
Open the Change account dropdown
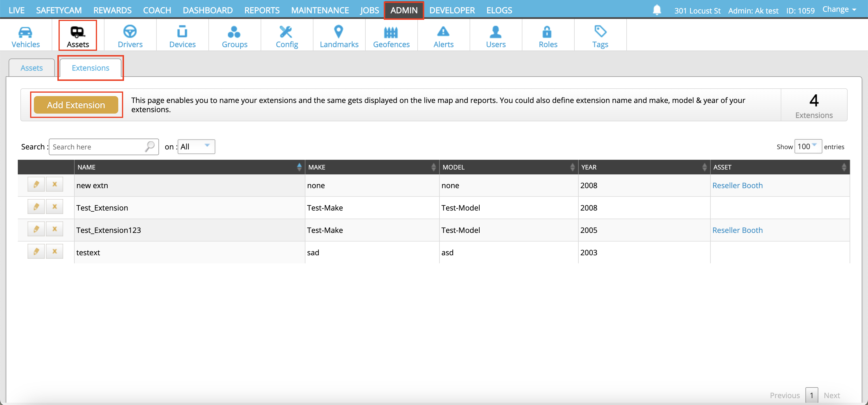click(839, 10)
